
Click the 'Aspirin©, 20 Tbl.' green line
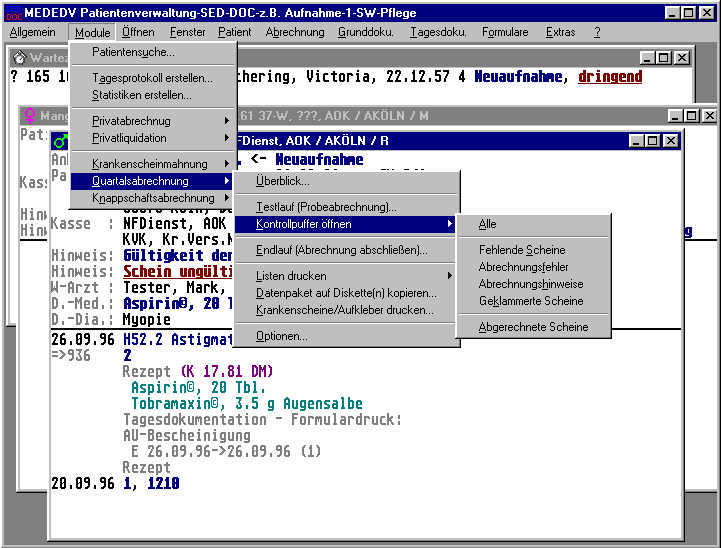(x=198, y=388)
